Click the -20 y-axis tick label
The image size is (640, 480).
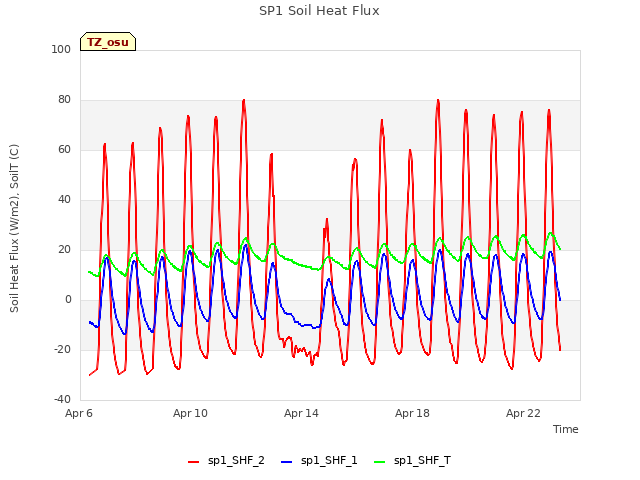(x=62, y=349)
